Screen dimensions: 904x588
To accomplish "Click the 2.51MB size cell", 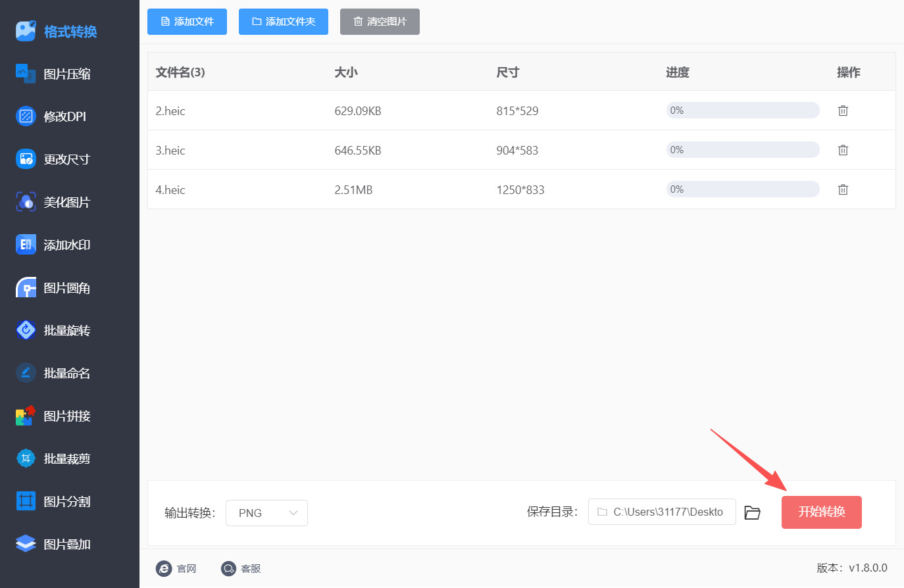I will 353,189.
